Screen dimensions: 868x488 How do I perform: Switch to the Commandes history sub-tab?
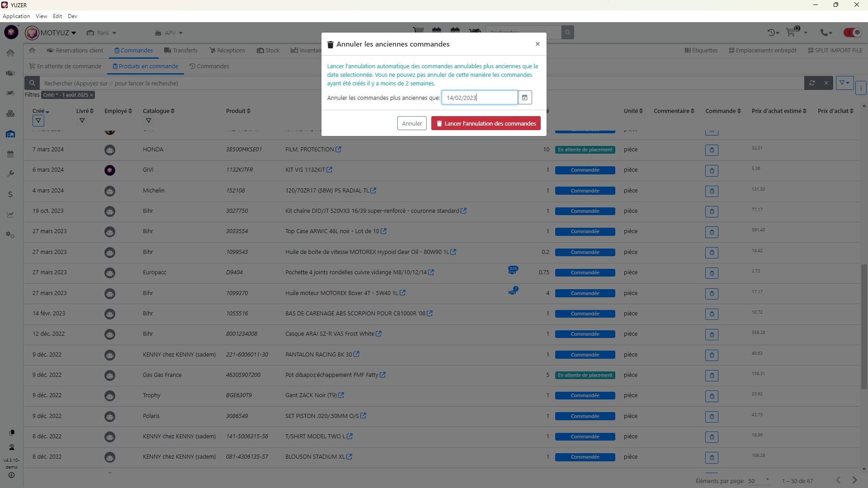(209, 66)
